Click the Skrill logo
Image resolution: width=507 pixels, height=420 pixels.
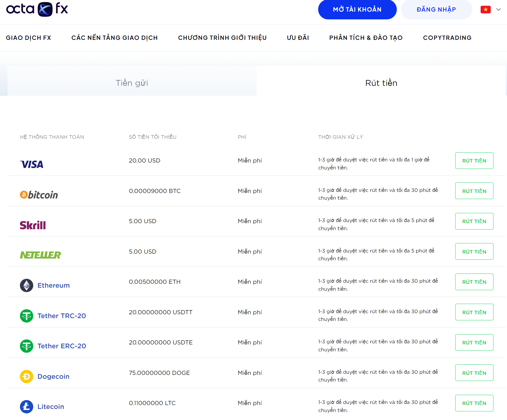pyautogui.click(x=33, y=225)
